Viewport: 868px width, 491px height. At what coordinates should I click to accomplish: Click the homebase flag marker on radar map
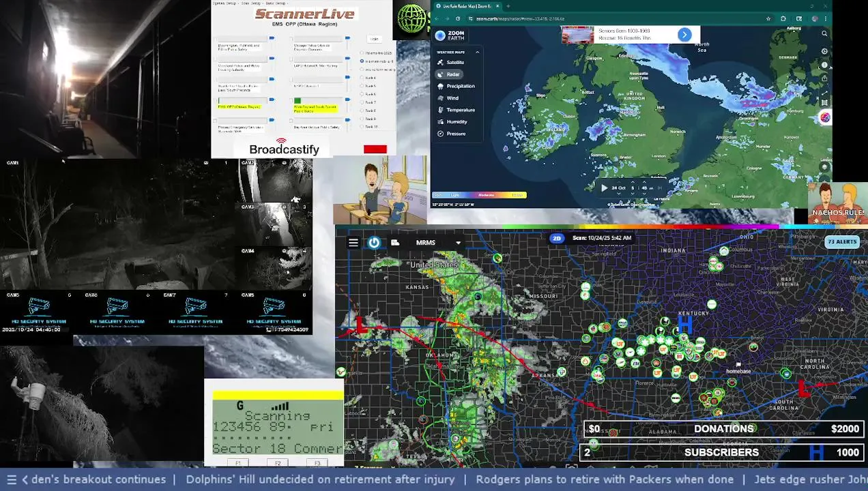[x=738, y=366]
